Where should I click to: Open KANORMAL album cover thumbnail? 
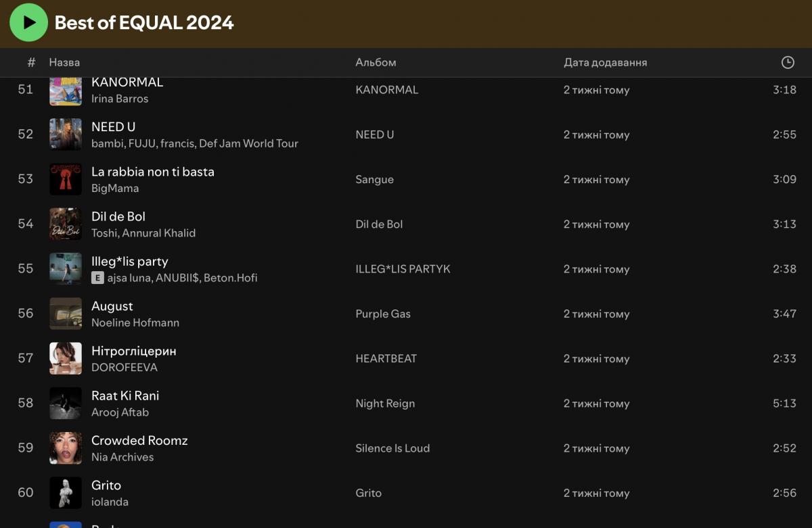pyautogui.click(x=66, y=91)
